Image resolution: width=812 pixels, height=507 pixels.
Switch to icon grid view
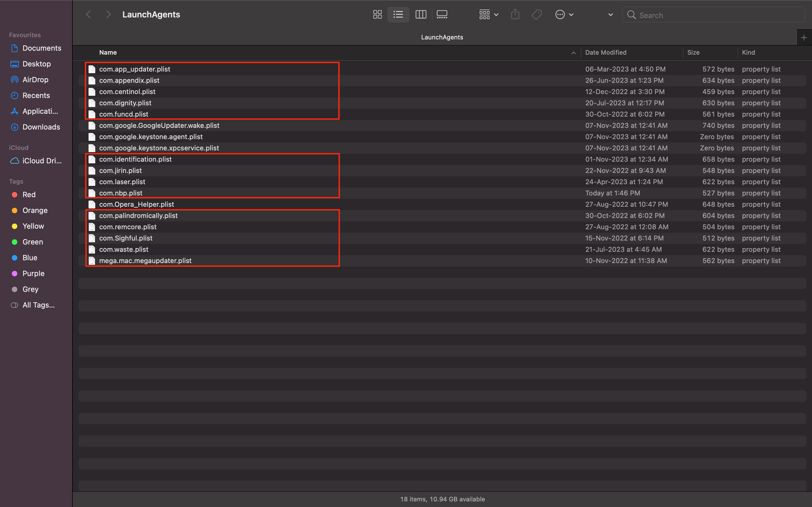tap(377, 15)
